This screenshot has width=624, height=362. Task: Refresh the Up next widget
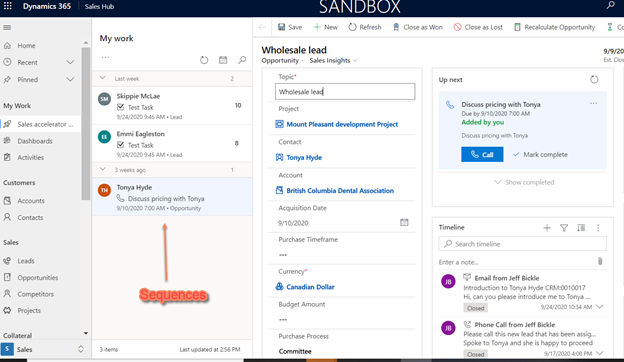594,80
